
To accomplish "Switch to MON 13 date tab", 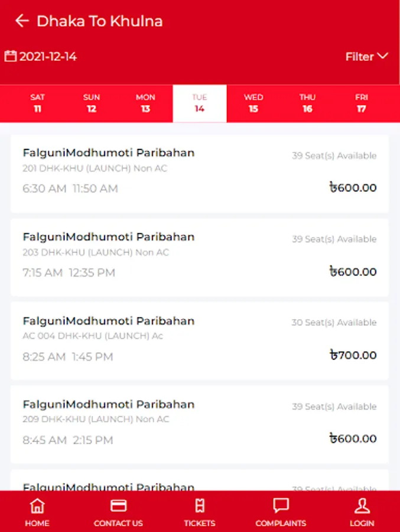I will click(145, 103).
